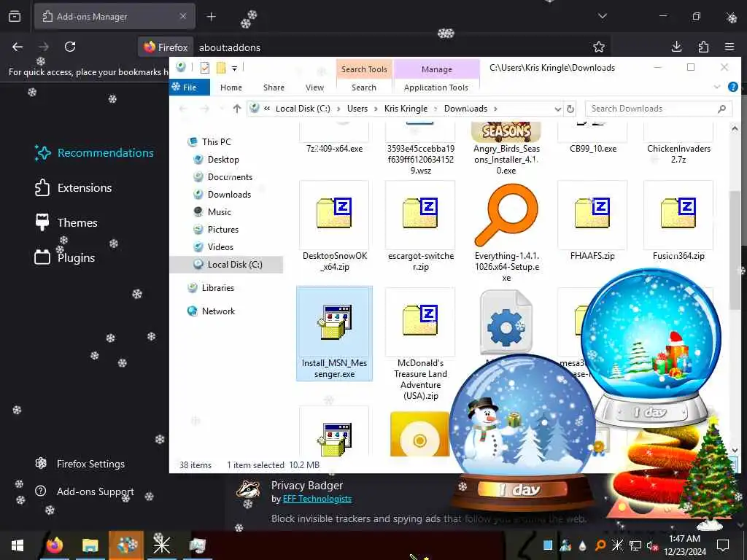747x560 pixels.
Task: Expand address bar history dropdown
Action: (x=557, y=109)
